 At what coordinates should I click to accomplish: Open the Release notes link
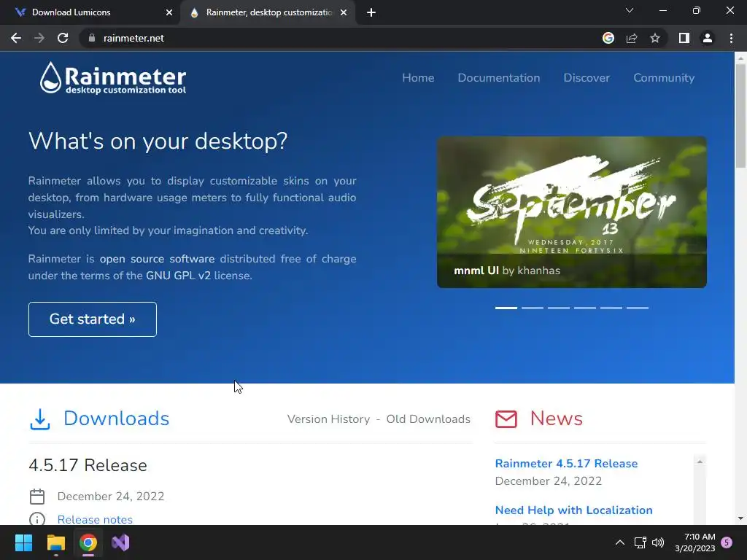click(95, 519)
